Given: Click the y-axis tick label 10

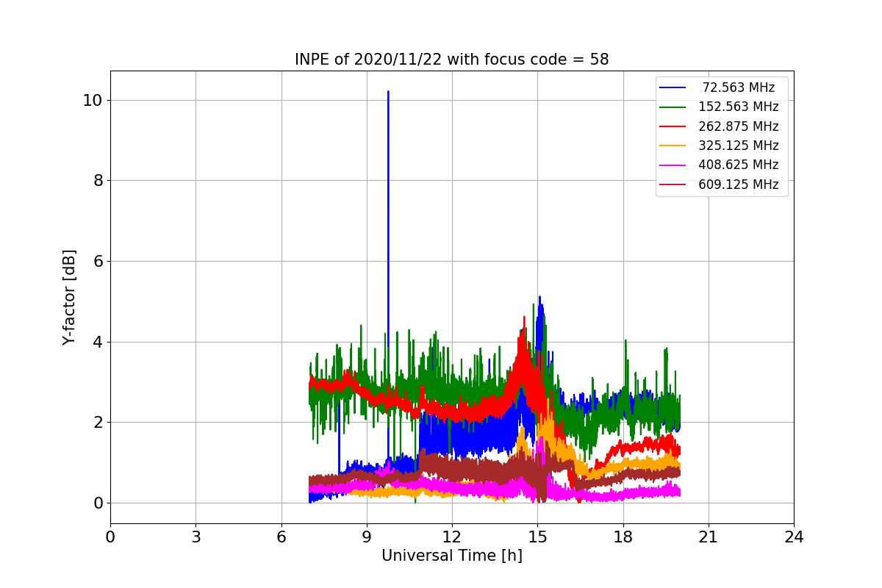Looking at the screenshot, I should (92, 100).
